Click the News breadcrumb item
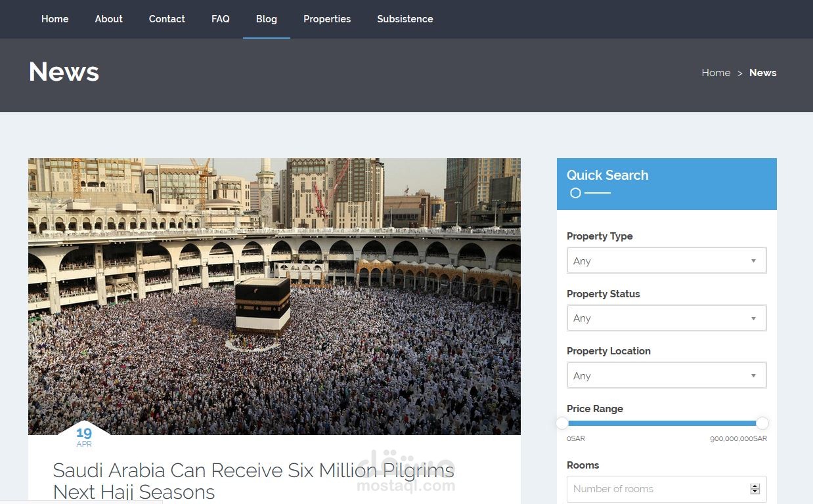813x504 pixels. (x=762, y=73)
